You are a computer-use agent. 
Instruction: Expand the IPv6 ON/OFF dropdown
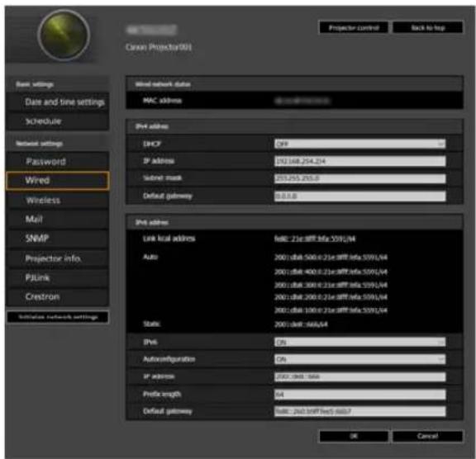(x=359, y=343)
